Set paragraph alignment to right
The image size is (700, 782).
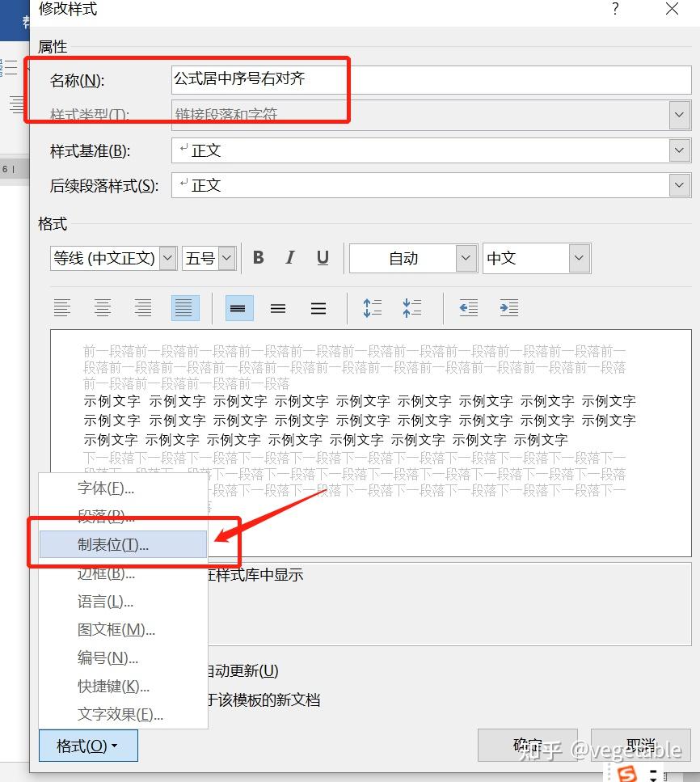click(x=143, y=308)
